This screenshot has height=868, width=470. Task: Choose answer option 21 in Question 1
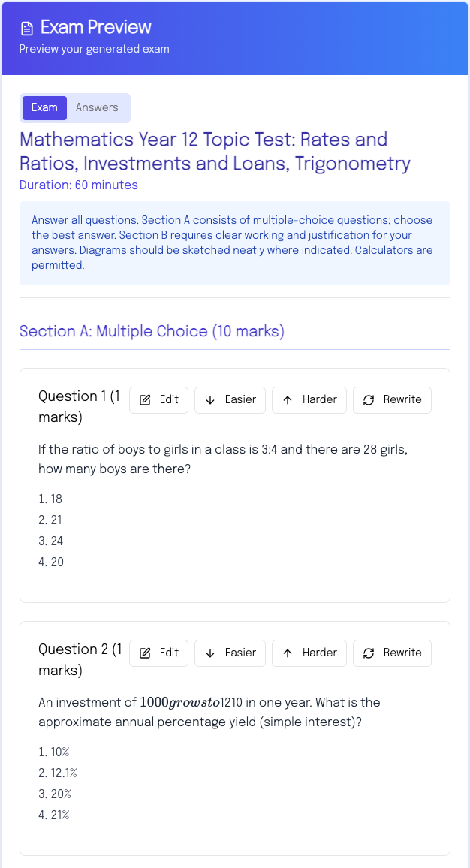(x=56, y=520)
